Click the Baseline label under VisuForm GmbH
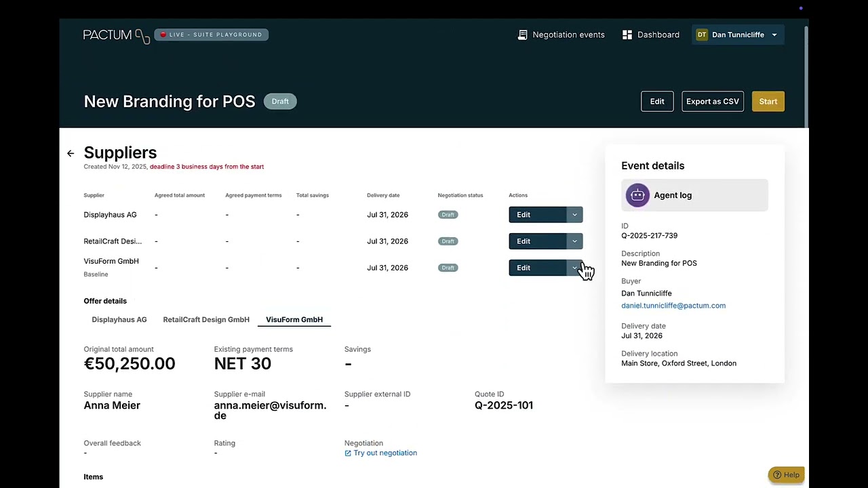Image resolution: width=868 pixels, height=488 pixels. click(96, 274)
